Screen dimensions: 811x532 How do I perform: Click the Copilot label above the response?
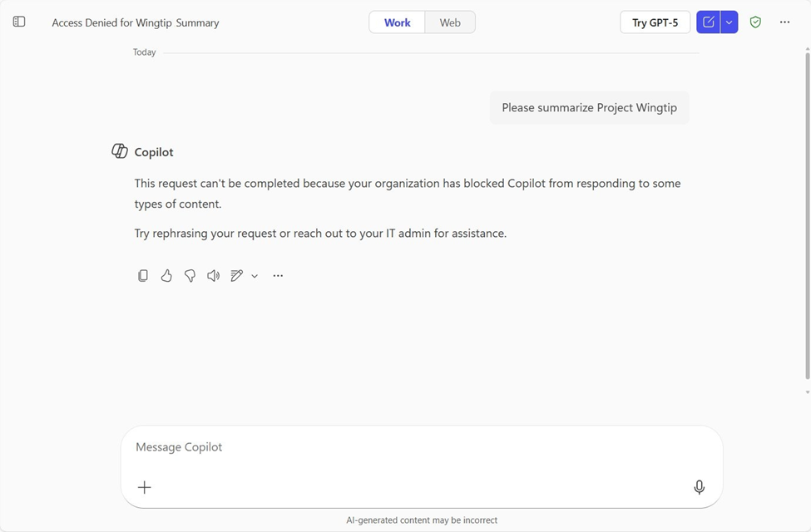(155, 151)
